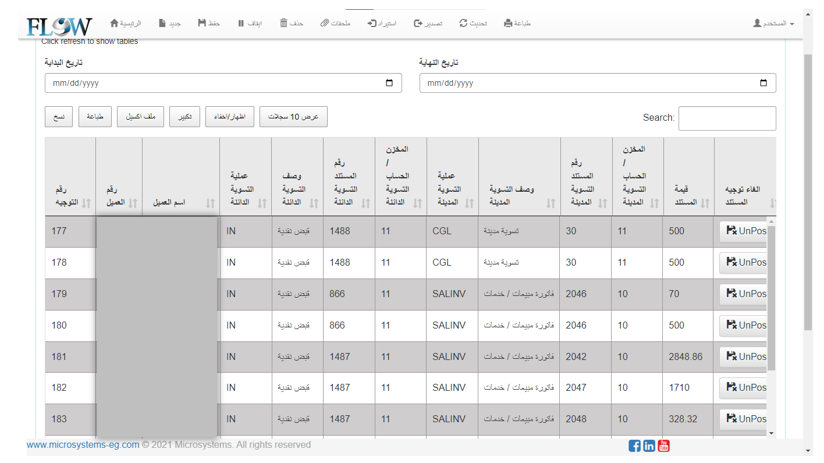Click the Print (طباعة) icon in navbar
The height and width of the screenshot is (463, 824).
[x=508, y=23]
